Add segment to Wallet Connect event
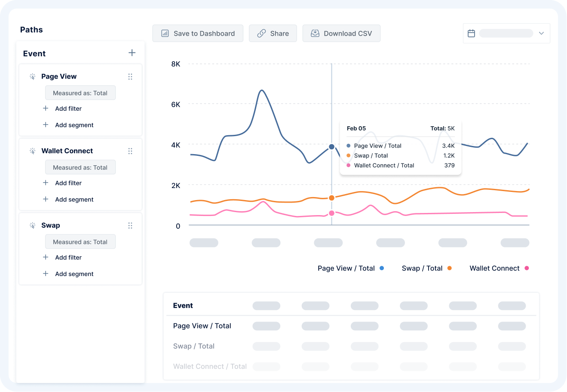567x392 pixels. (x=74, y=199)
